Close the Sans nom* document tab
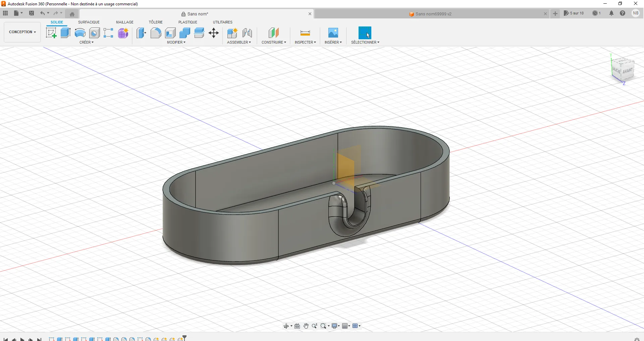644x341 pixels. (x=310, y=14)
